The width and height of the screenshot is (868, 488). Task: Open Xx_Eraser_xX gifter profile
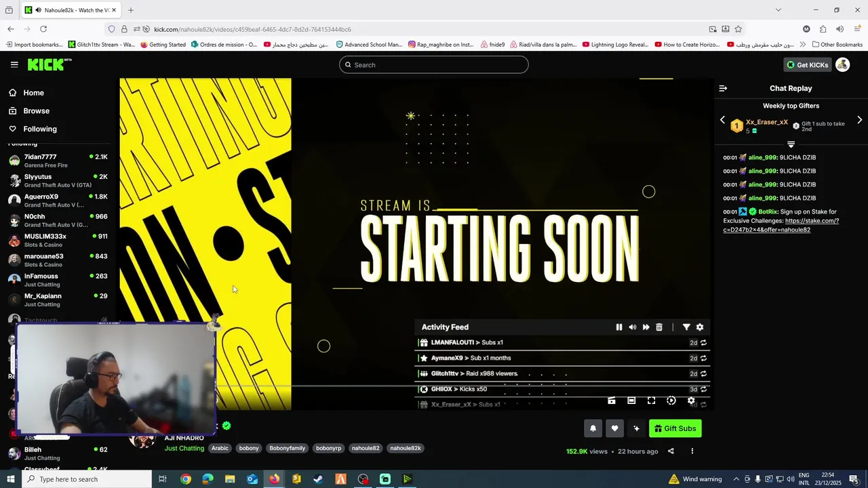pyautogui.click(x=767, y=123)
